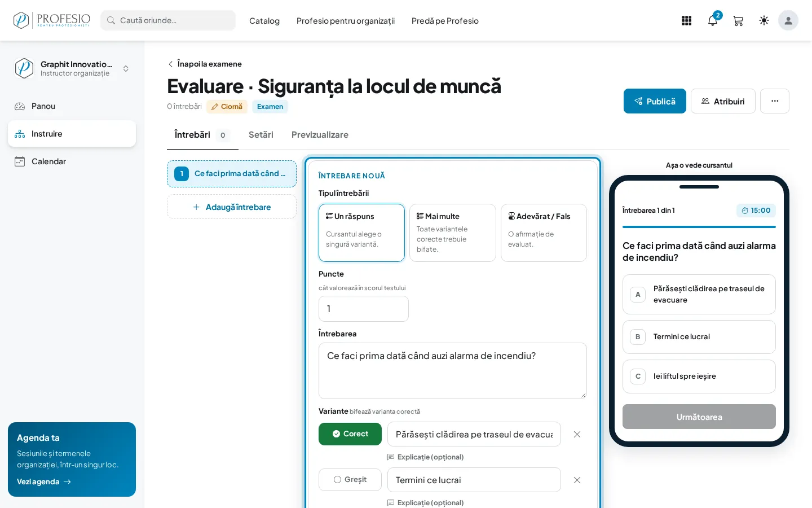The height and width of the screenshot is (508, 812).
Task: Expand explanation for 'Termini ce lucrai' answer
Action: coord(426,503)
